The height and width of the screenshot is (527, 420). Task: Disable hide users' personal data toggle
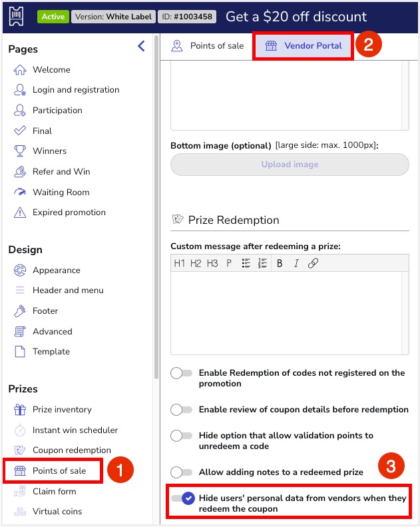183,498
